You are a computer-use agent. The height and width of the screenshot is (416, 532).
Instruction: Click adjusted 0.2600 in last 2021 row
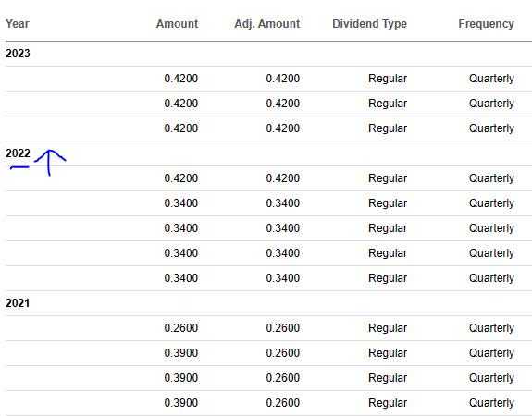[x=282, y=403]
